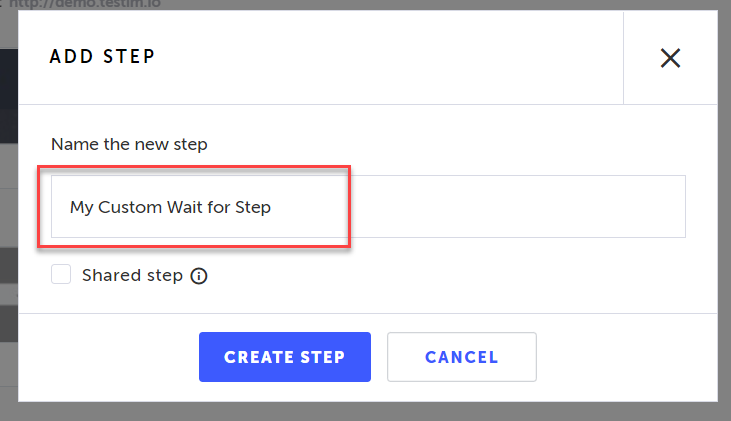Image resolution: width=731 pixels, height=421 pixels.
Task: Click the ADD STEP dialog title
Action: click(102, 57)
